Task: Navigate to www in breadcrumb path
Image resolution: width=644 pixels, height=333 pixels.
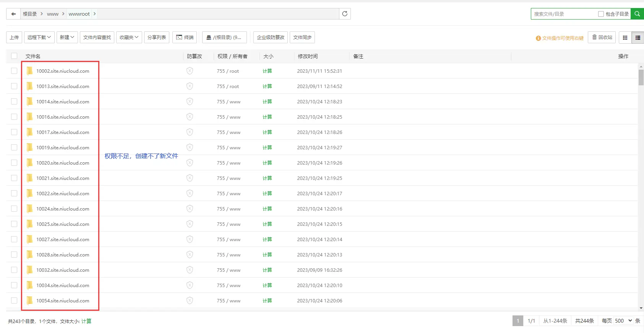Action: point(53,14)
